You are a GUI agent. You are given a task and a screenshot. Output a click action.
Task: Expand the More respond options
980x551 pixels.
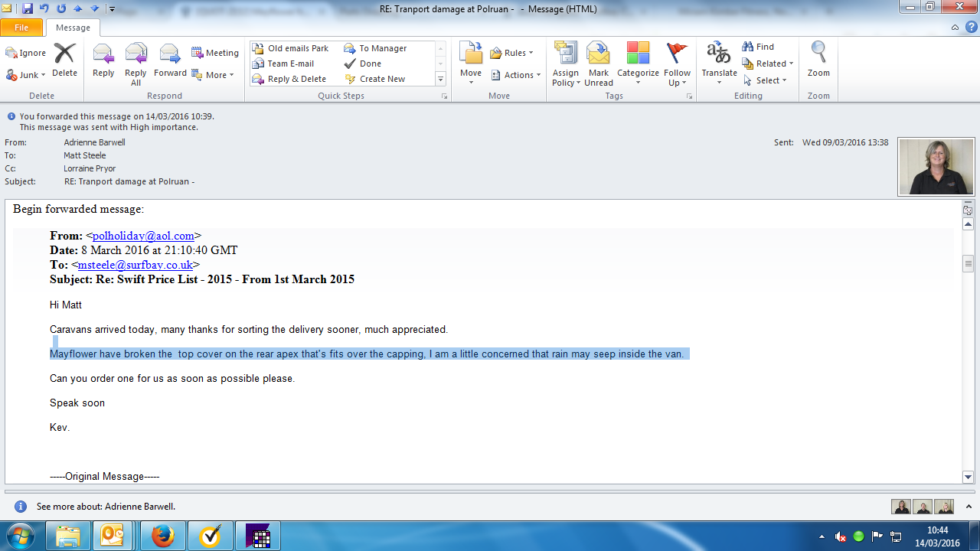pyautogui.click(x=213, y=75)
